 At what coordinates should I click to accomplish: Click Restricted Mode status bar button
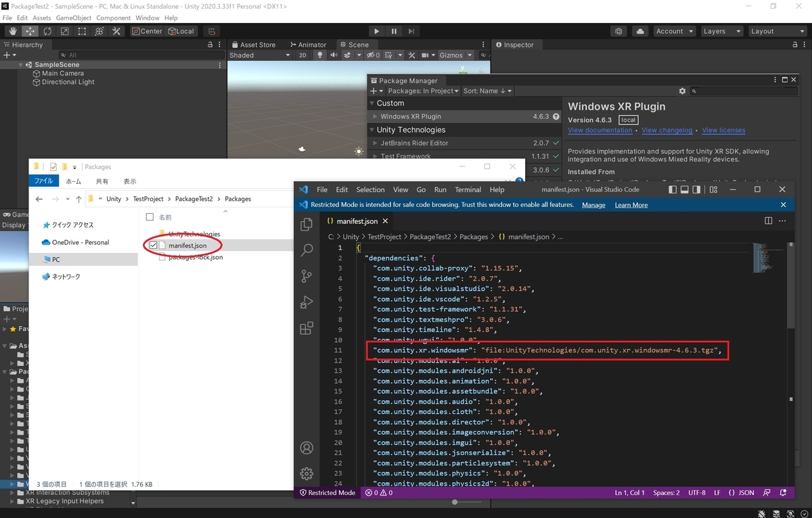point(328,493)
